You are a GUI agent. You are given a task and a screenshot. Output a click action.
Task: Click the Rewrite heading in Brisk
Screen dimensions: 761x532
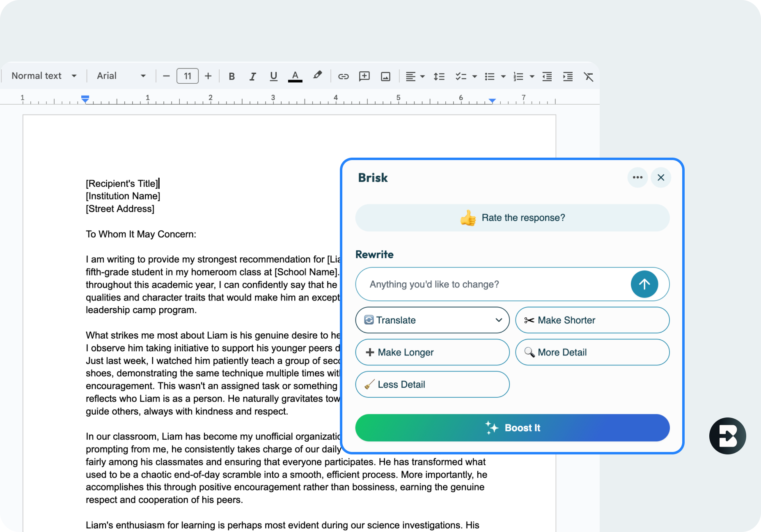[x=374, y=255]
